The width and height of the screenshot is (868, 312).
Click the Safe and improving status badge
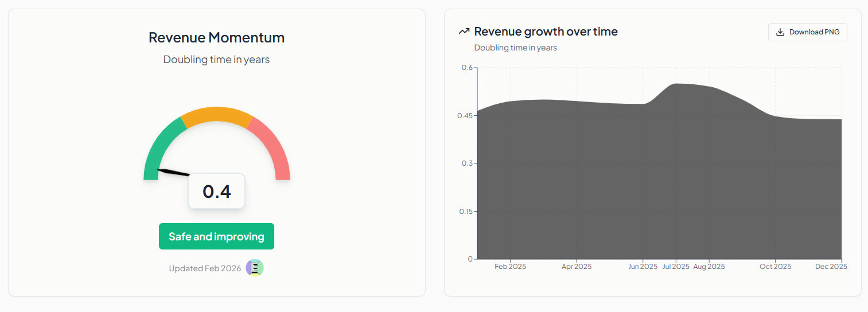tap(216, 236)
